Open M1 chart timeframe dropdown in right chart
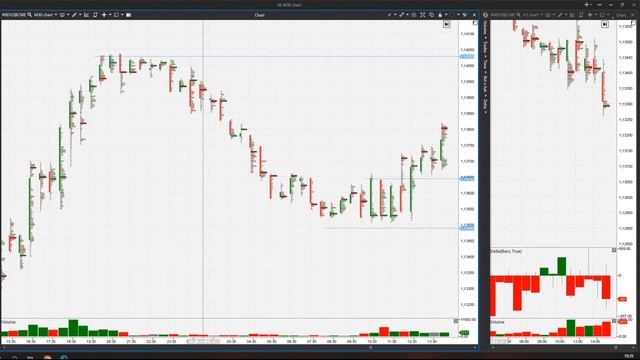 pyautogui.click(x=532, y=15)
